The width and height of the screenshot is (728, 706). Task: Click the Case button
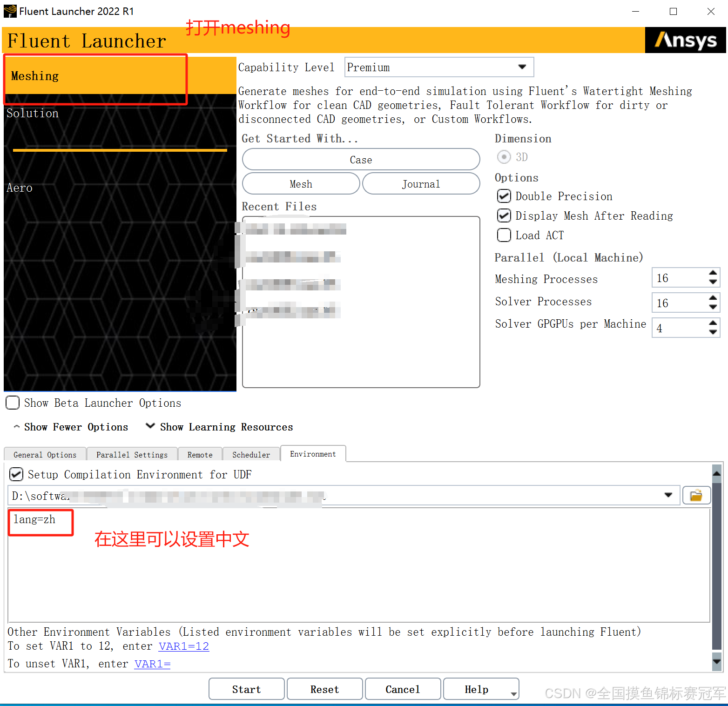tap(361, 160)
